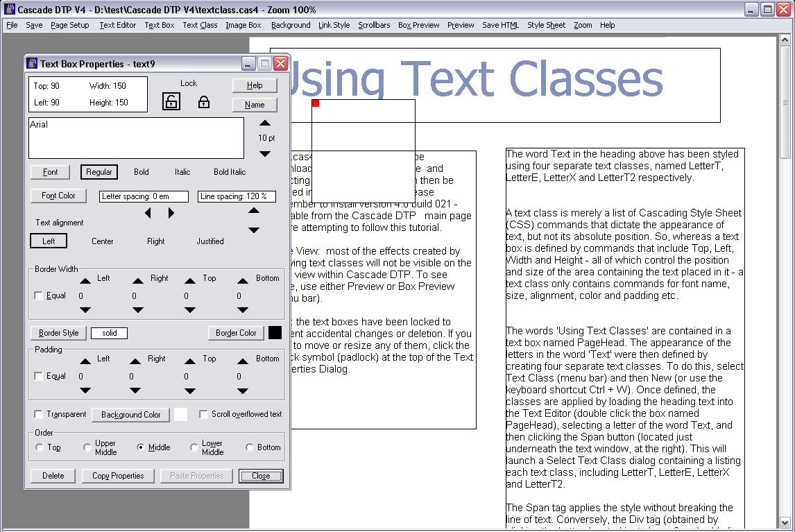Screen dimensions: 795x532
Task: Set text alignment to Justified
Action: [x=210, y=241]
